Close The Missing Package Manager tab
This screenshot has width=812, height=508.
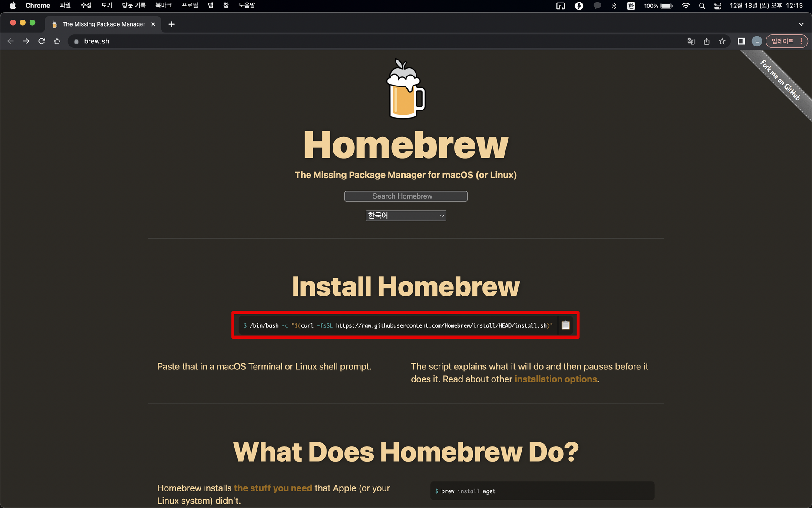coord(153,24)
